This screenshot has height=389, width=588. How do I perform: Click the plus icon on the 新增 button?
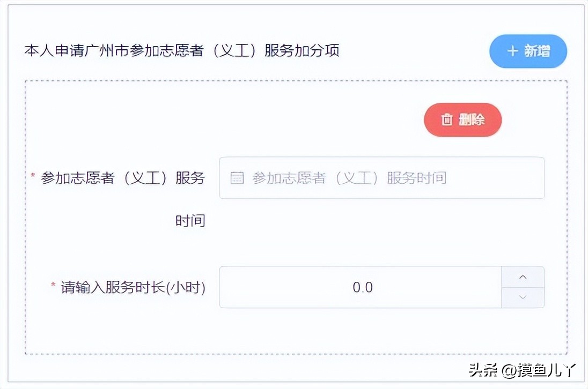click(512, 51)
